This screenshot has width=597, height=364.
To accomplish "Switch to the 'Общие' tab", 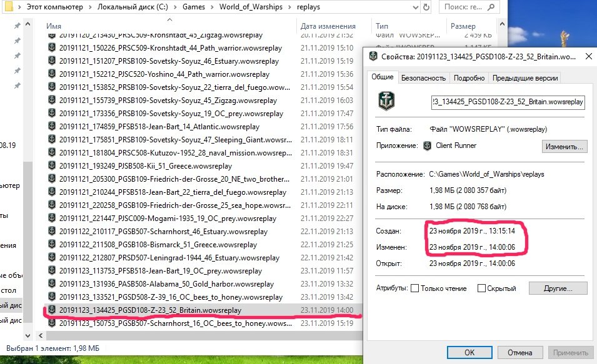I will click(382, 77).
